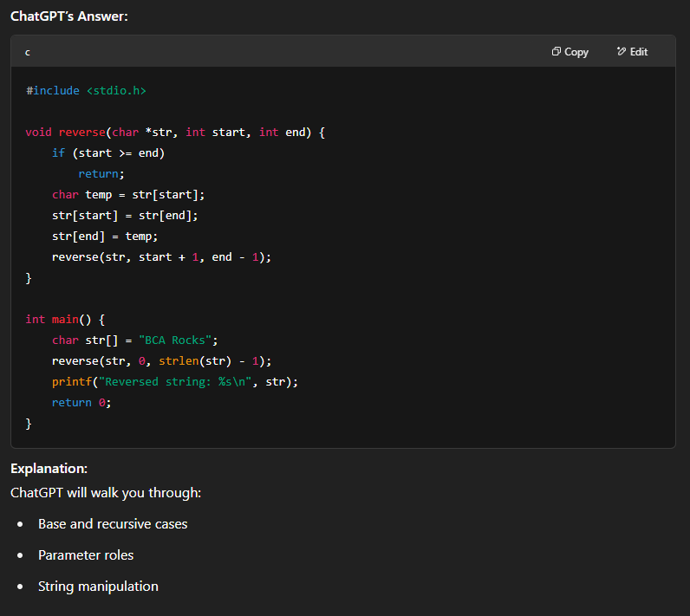Click the 'int main() {' line
690x616 pixels.
coord(65,319)
